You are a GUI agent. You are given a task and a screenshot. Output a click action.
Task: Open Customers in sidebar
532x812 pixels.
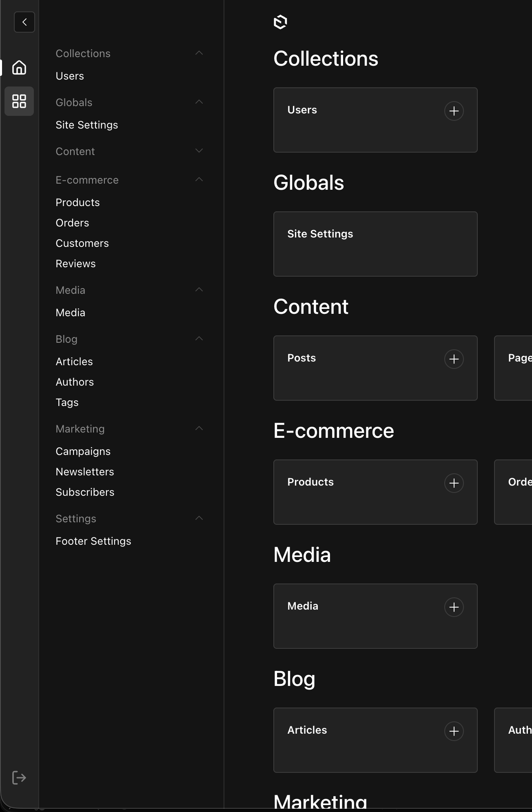click(82, 243)
